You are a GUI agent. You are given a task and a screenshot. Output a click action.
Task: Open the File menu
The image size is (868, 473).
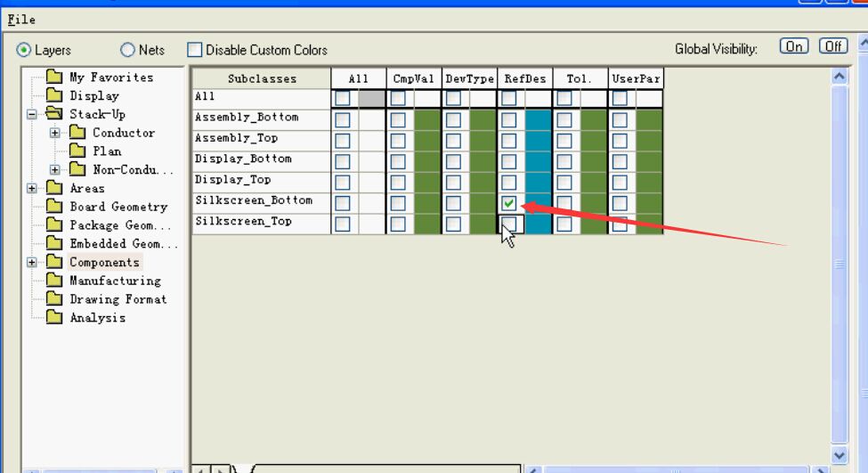click(x=21, y=20)
